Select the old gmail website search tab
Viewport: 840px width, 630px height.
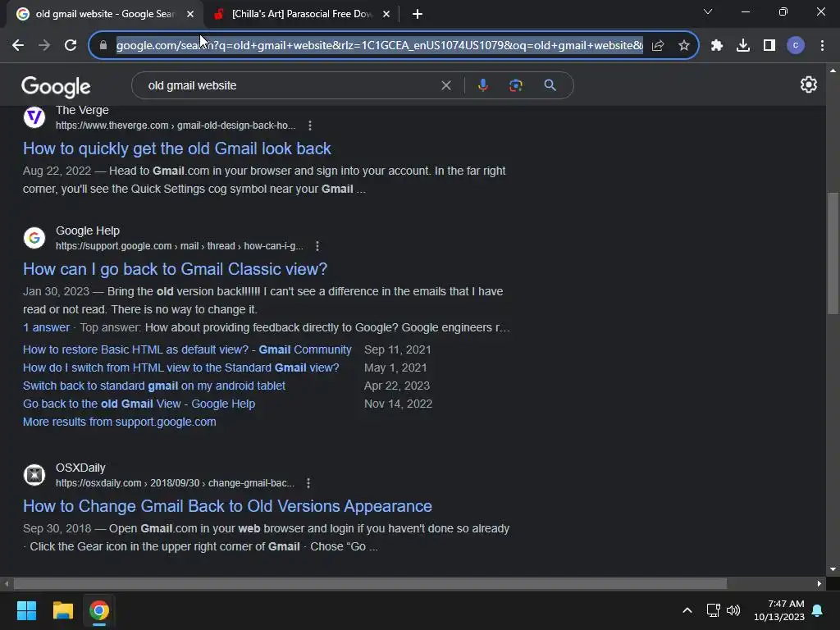104,14
